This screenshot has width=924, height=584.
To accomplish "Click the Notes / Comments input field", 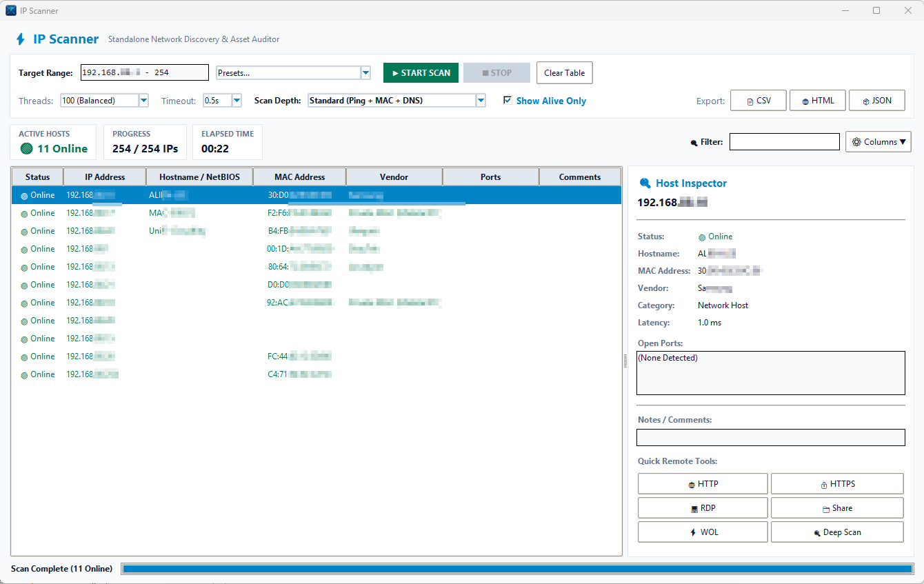I will click(771, 438).
